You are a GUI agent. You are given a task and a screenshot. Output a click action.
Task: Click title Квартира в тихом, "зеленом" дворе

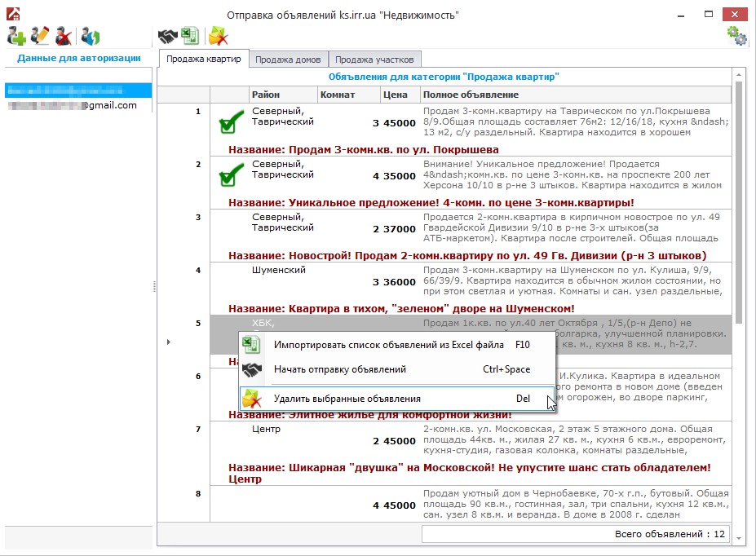point(401,309)
